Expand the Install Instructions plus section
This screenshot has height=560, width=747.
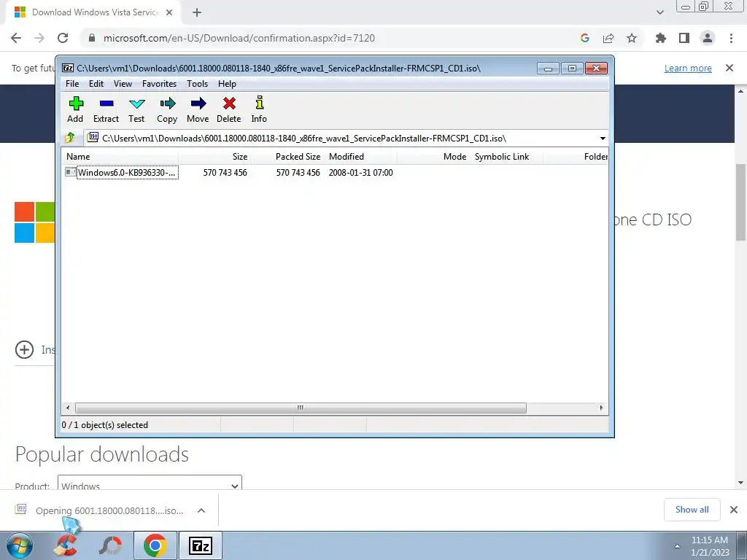click(24, 349)
